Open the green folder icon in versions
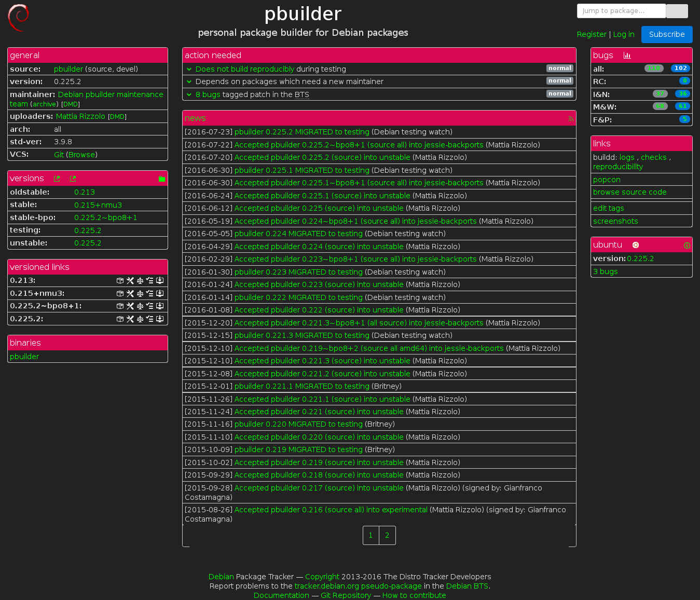This screenshot has height=600, width=700. 162,179
